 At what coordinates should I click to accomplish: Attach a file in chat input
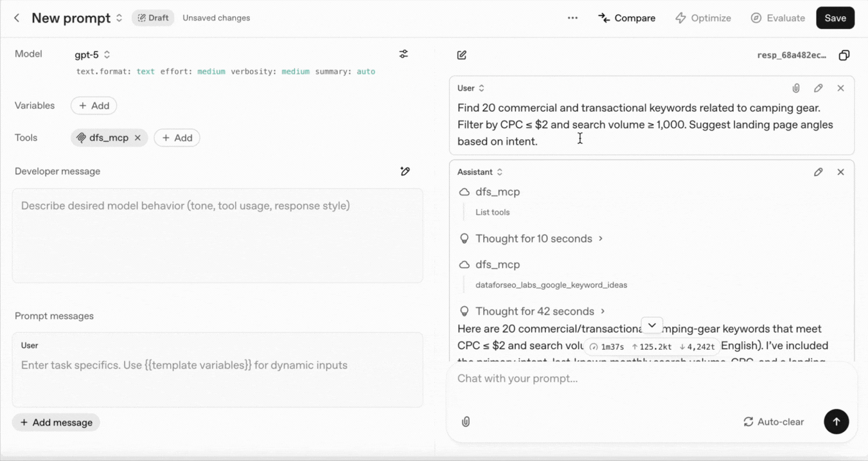point(466,422)
